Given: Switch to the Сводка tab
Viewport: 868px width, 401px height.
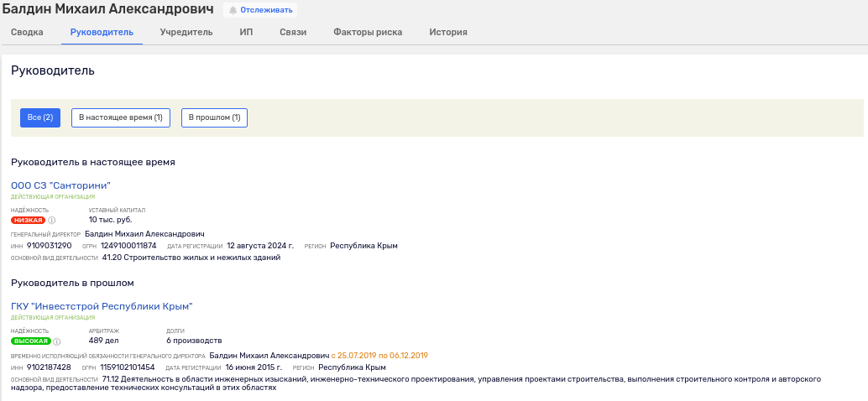Looking at the screenshot, I should [27, 32].
